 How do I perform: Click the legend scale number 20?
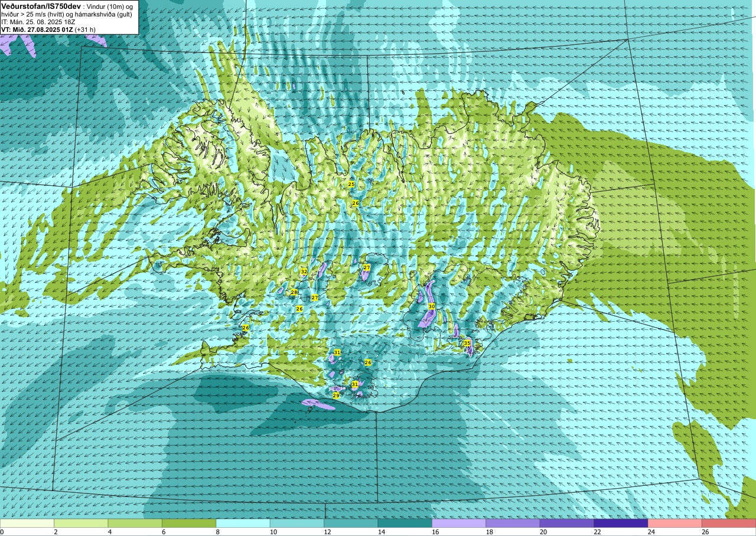543,532
